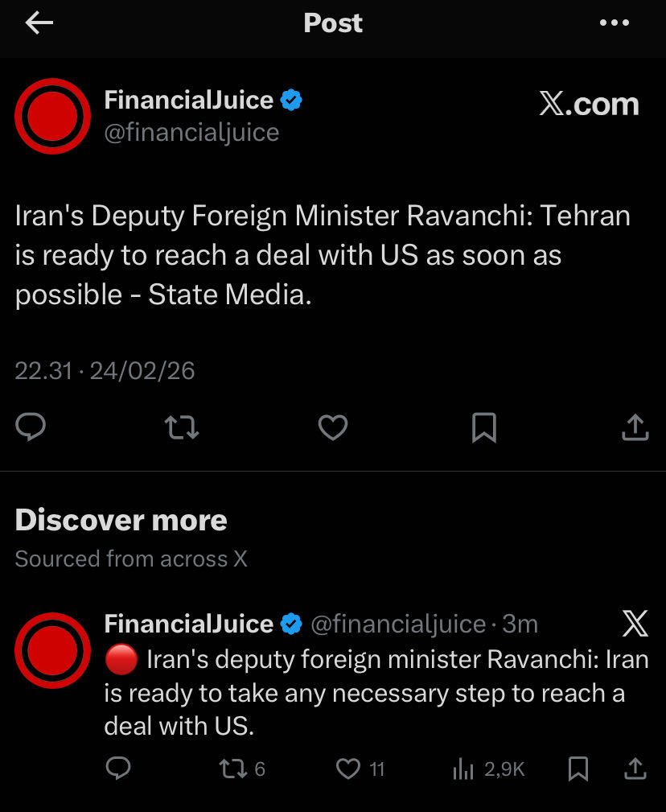The image size is (666, 812).
Task: Share the Discover more post
Action: point(635,769)
